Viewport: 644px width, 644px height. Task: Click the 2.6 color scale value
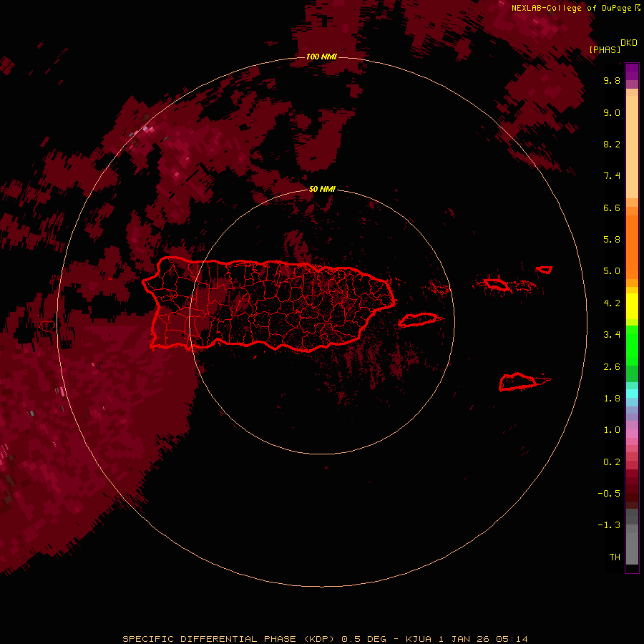[612, 367]
